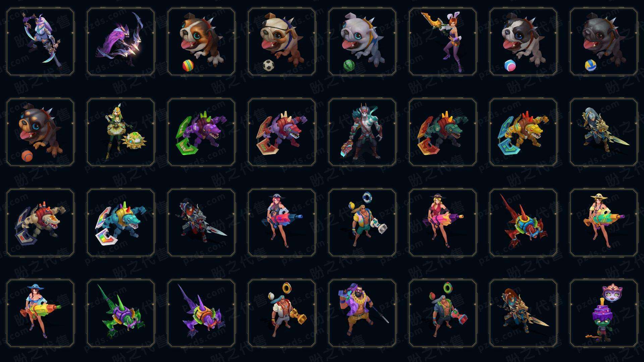This screenshot has width=644, height=362.
Task: Pick the dark gray bulldog with volleyball
Action: (x=604, y=42)
